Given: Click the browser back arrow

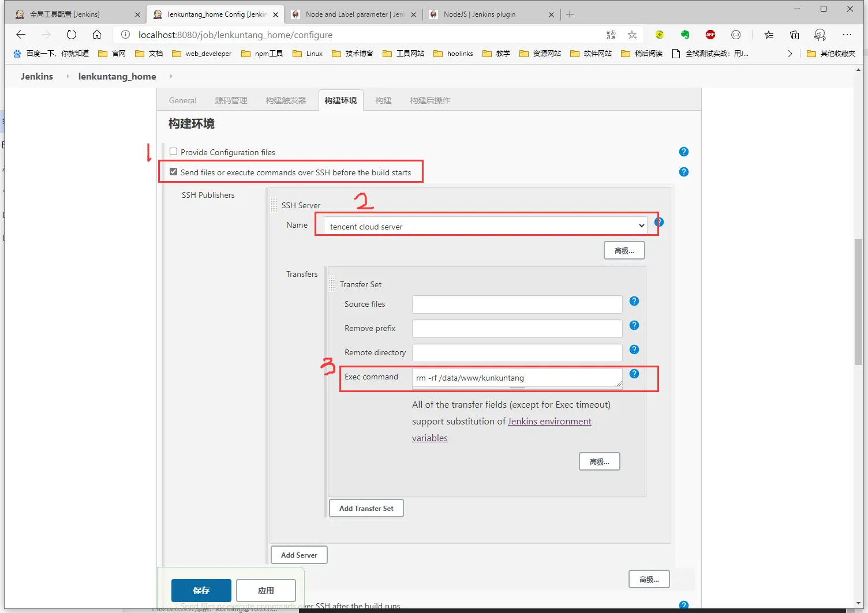Looking at the screenshot, I should point(21,35).
